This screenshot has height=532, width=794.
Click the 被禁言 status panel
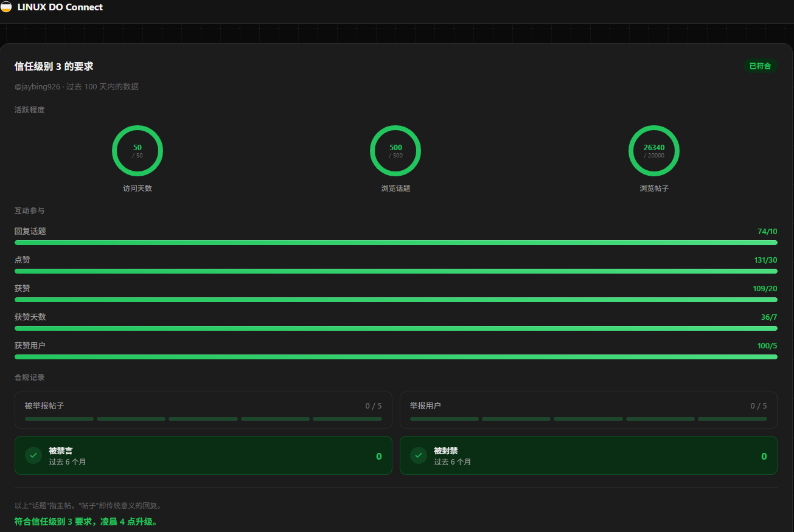point(203,455)
